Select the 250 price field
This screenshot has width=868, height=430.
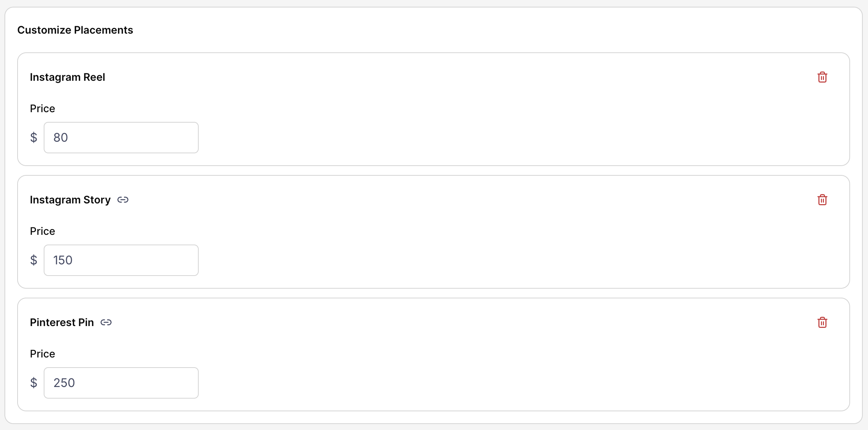point(121,383)
